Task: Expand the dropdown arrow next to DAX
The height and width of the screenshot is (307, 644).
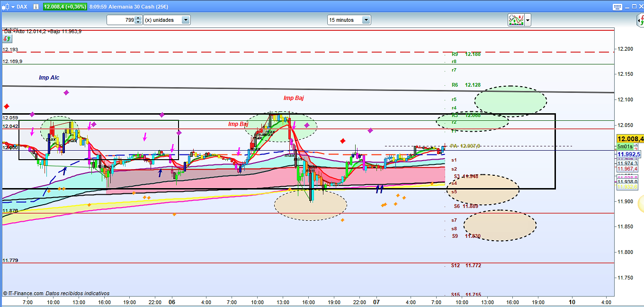Action: (12, 7)
